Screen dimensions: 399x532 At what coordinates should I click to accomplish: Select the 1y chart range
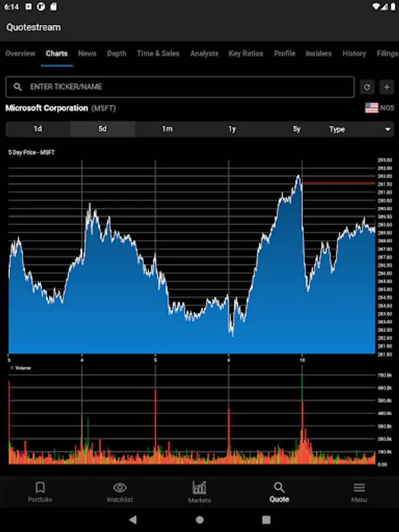point(232,129)
